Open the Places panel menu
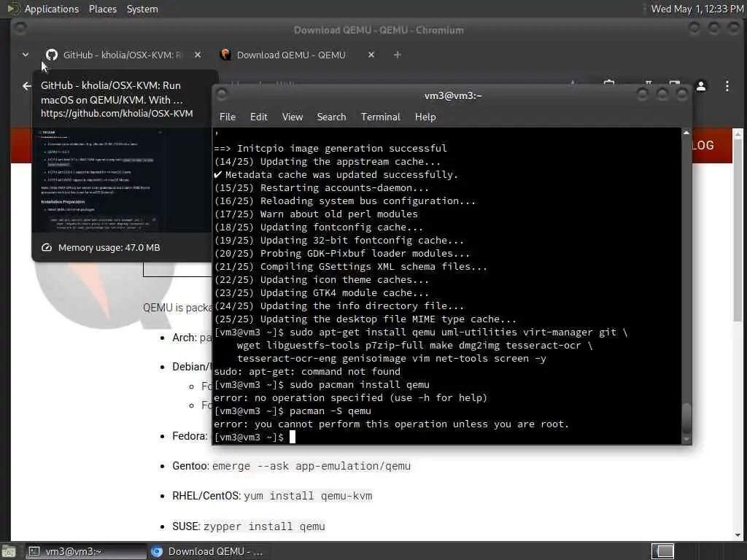 tap(102, 9)
